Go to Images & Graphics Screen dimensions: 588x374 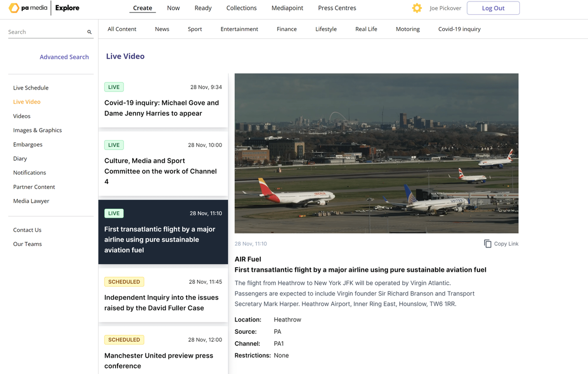pos(38,130)
